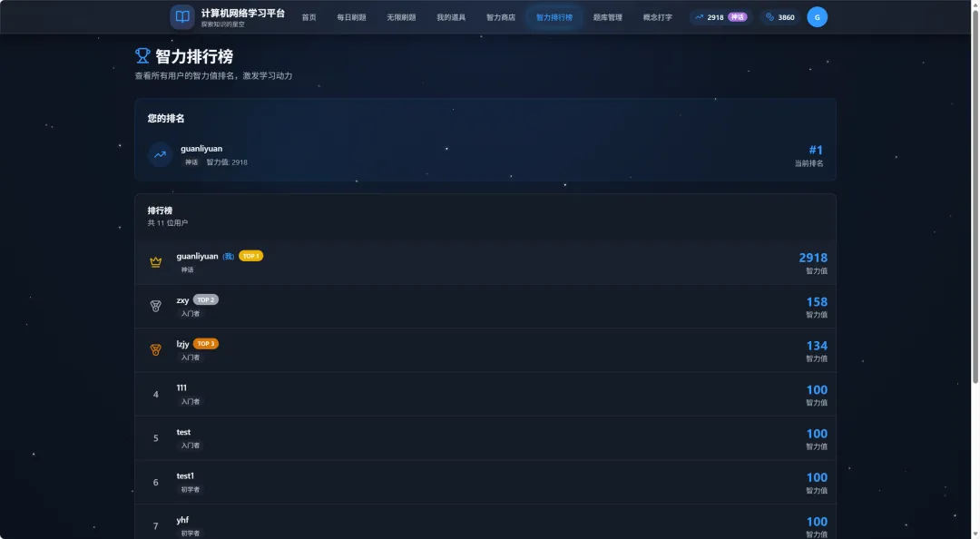Click the trophy icon beside page title

pos(142,56)
